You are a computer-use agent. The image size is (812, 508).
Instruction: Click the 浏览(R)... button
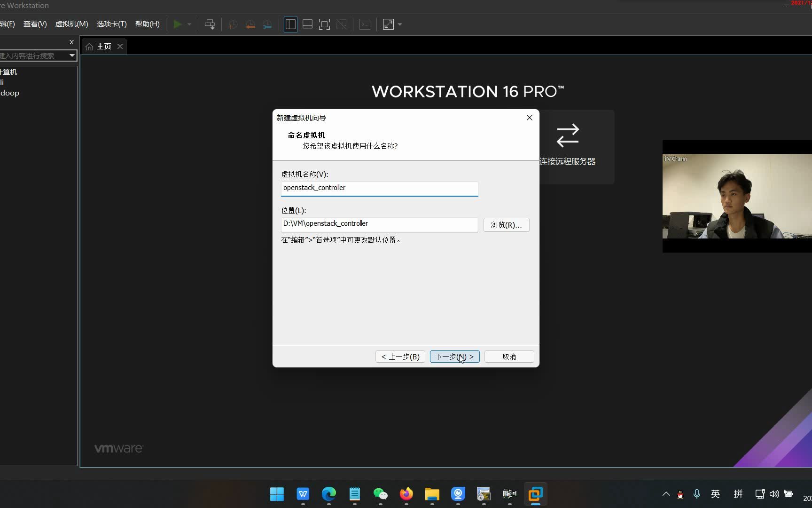pyautogui.click(x=506, y=225)
